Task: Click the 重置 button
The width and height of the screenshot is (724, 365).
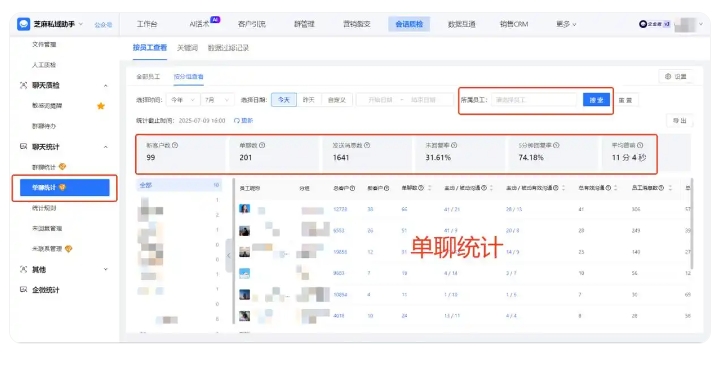Action: [x=625, y=100]
